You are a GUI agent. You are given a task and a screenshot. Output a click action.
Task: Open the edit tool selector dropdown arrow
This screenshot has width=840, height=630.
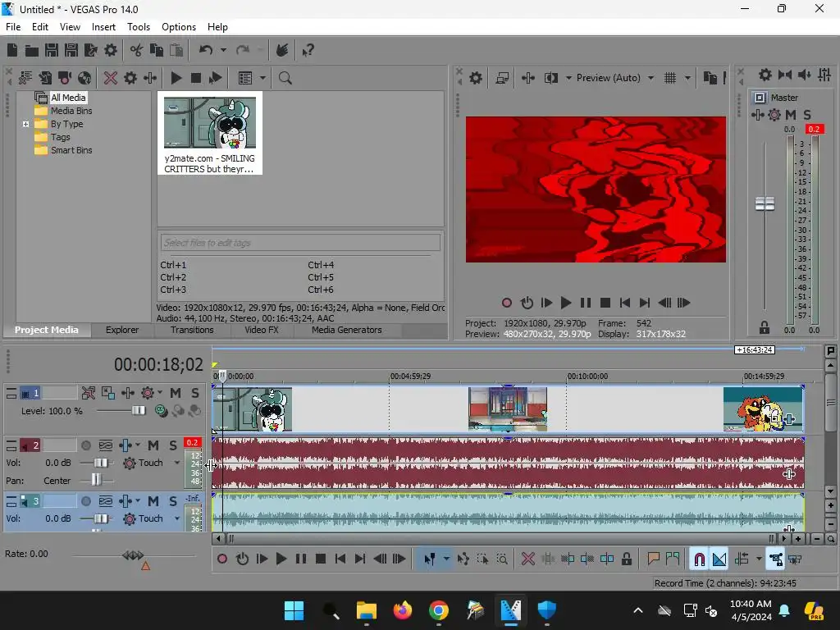446,559
